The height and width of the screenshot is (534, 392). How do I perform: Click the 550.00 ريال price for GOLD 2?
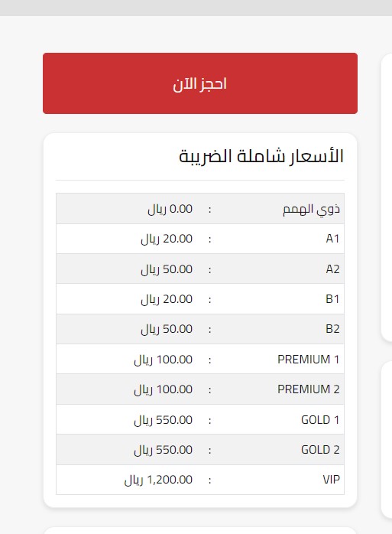coord(164,450)
